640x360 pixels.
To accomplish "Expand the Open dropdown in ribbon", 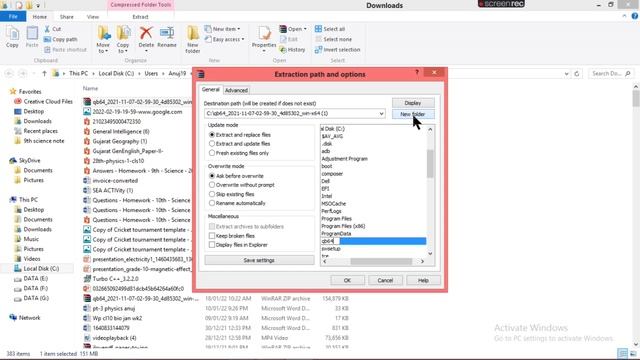I will (305, 29).
